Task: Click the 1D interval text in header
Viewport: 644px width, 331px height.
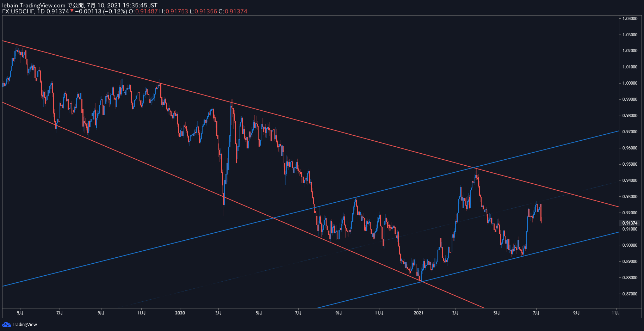Action: click(x=41, y=11)
